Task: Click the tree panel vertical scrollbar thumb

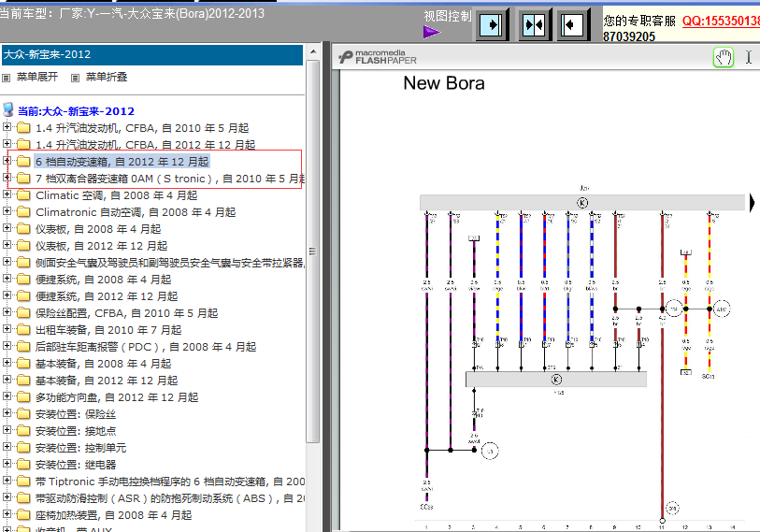Action: coord(313,252)
